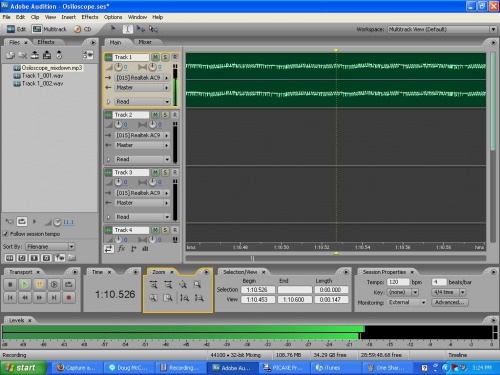
Task: Mute Track 1
Action: (155, 57)
